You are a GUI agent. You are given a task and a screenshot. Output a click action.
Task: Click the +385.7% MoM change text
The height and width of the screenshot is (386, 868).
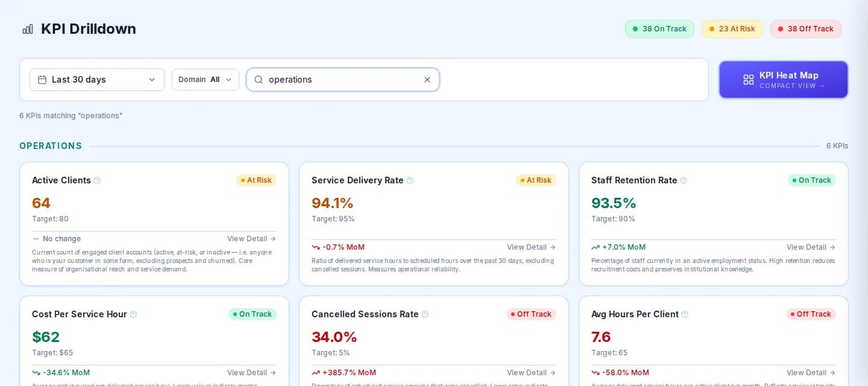click(349, 373)
